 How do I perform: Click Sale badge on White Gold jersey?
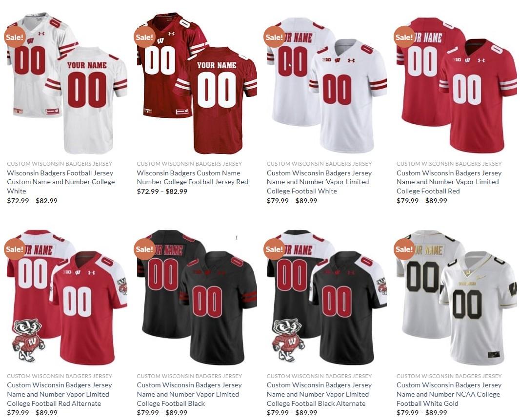pos(404,249)
